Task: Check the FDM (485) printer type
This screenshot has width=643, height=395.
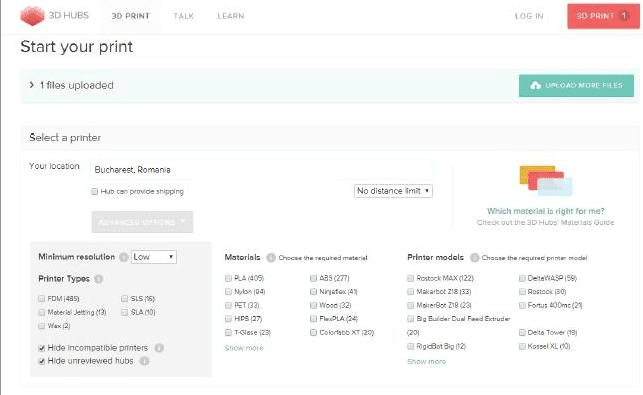Action: 41,299
